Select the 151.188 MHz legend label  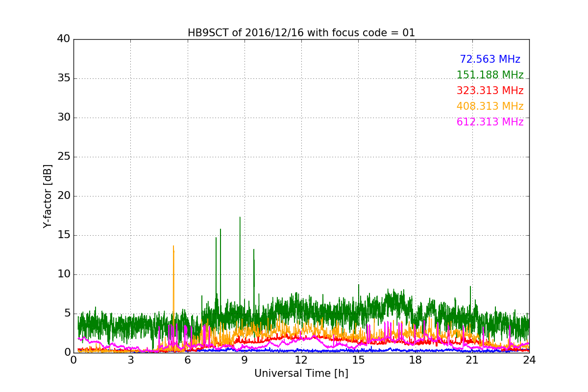(490, 75)
